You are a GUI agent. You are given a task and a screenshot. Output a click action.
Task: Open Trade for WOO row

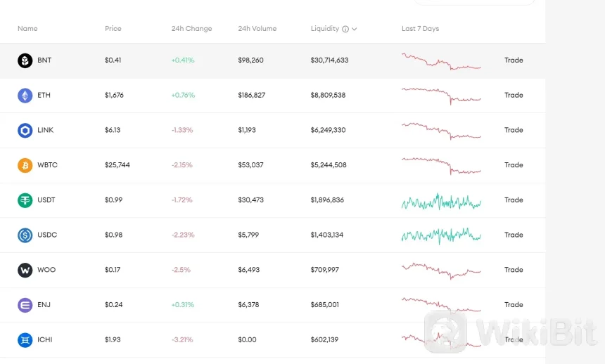coord(514,270)
